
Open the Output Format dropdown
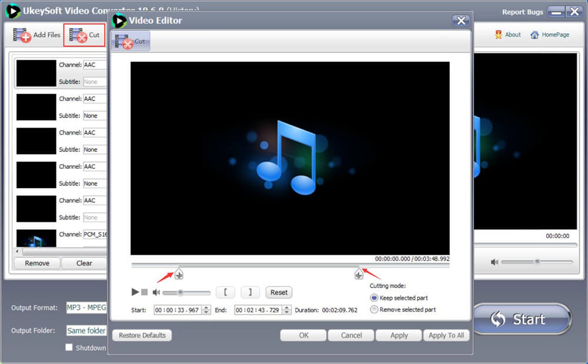coord(87,308)
